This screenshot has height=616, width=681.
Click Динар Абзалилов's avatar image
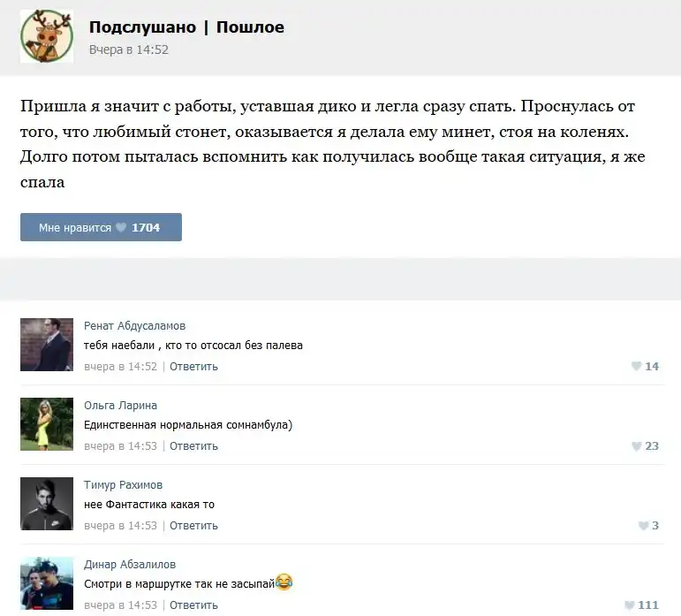click(x=46, y=583)
